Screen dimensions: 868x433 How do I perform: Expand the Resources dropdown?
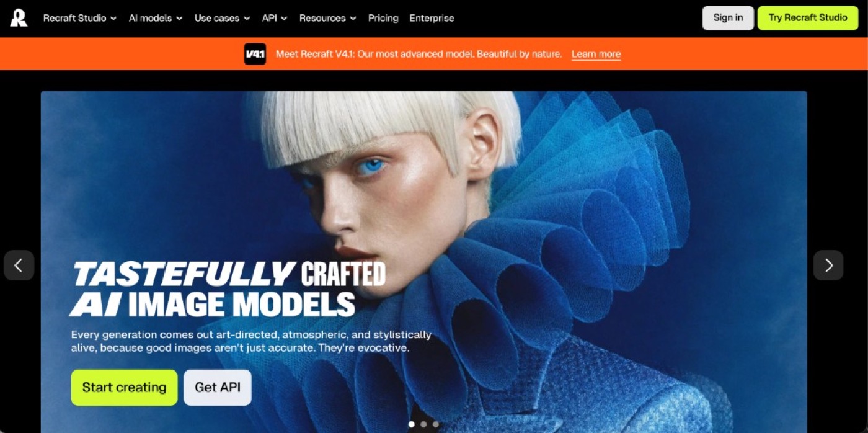(327, 18)
